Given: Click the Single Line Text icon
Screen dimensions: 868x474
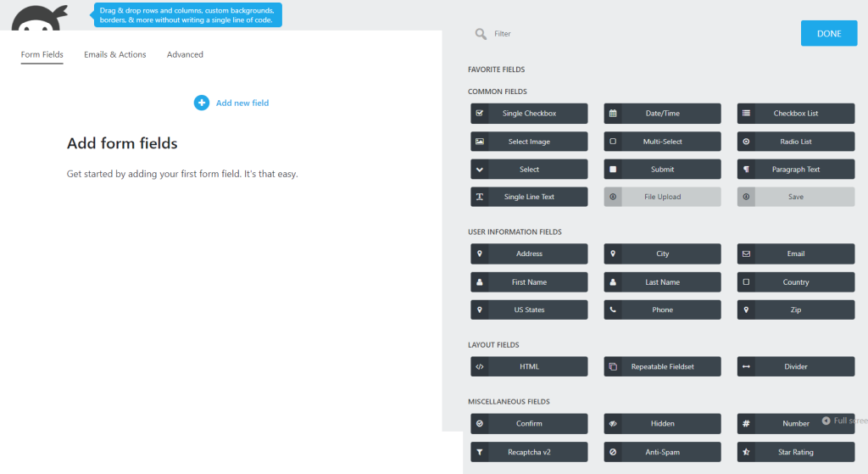Looking at the screenshot, I should click(x=480, y=197).
